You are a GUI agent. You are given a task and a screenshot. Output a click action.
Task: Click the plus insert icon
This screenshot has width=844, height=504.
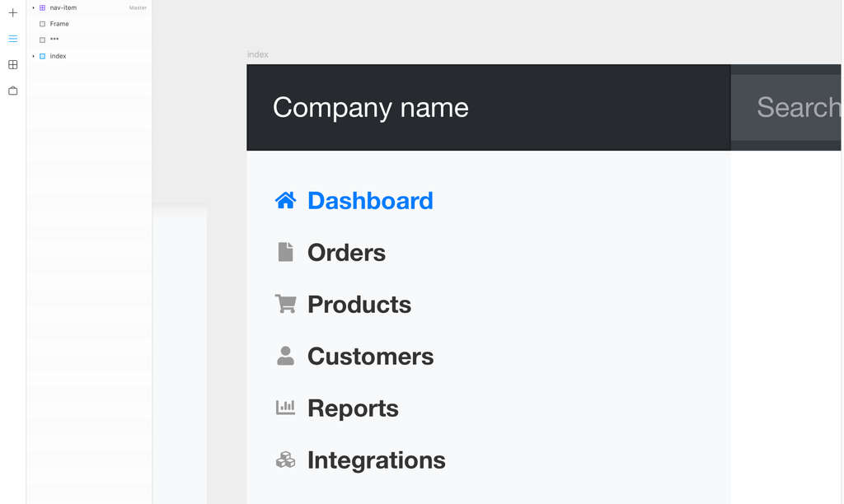point(12,13)
